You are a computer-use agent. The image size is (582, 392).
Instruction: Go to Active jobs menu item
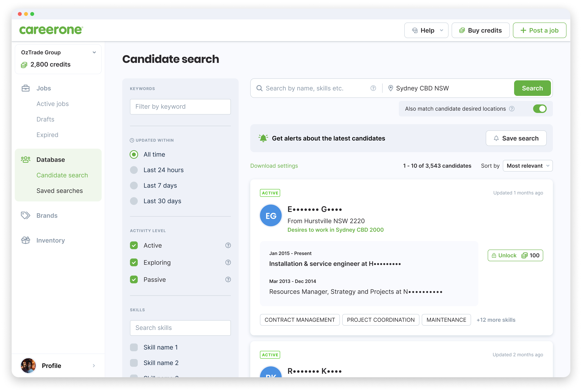tap(53, 104)
